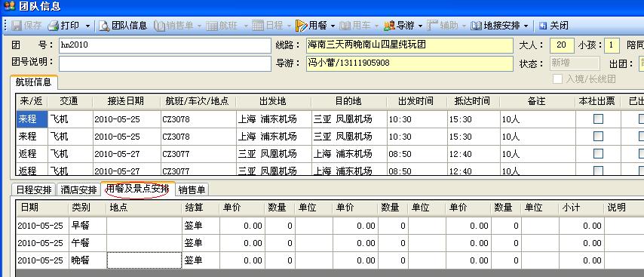Click the 导游 people icon
Viewport: 644px width, 277px height.
[389, 26]
